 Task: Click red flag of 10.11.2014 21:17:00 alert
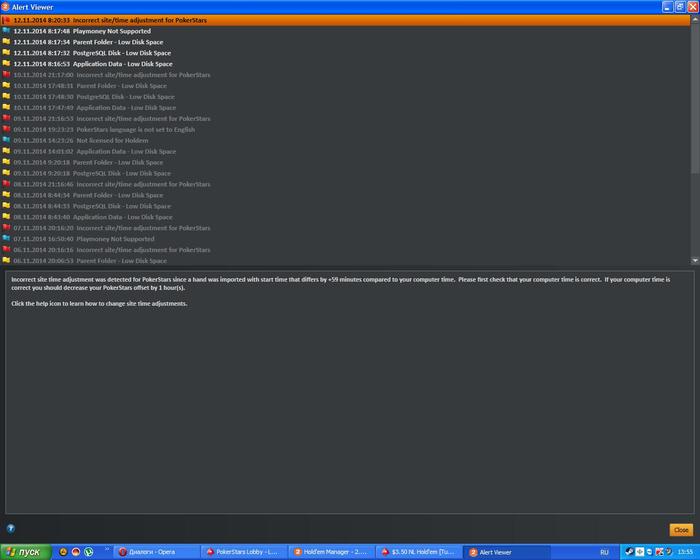(x=6, y=75)
